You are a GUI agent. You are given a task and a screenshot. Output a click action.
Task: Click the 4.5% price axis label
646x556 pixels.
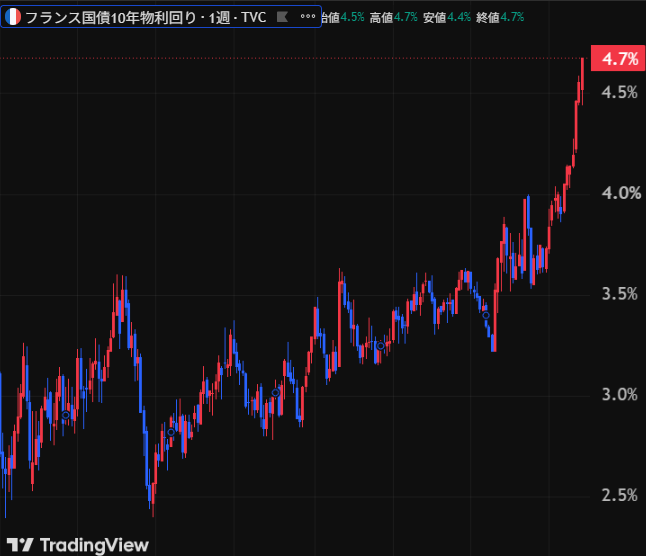point(620,92)
